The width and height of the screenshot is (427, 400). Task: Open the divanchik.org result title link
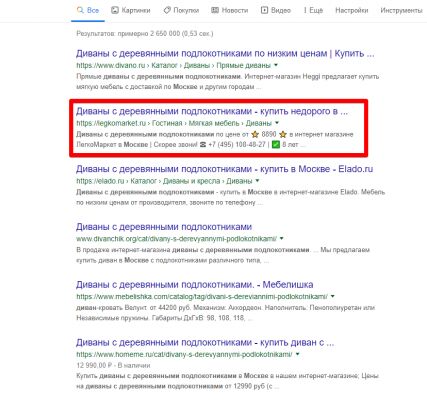[164, 227]
